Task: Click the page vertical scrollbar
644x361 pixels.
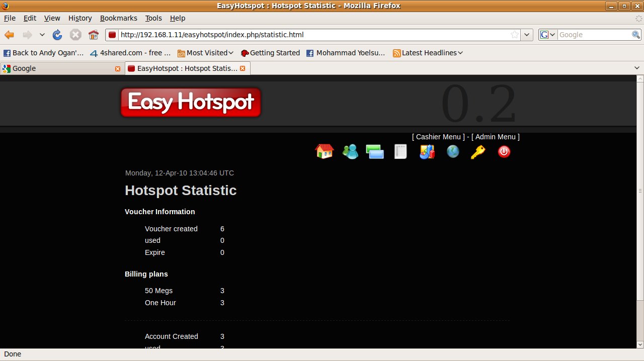Action: pos(640,192)
